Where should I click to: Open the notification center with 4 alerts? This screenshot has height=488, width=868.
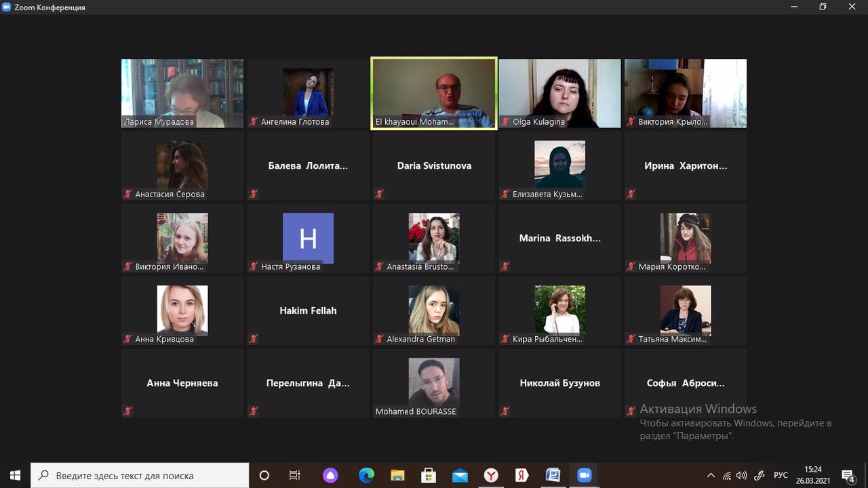[x=848, y=475]
